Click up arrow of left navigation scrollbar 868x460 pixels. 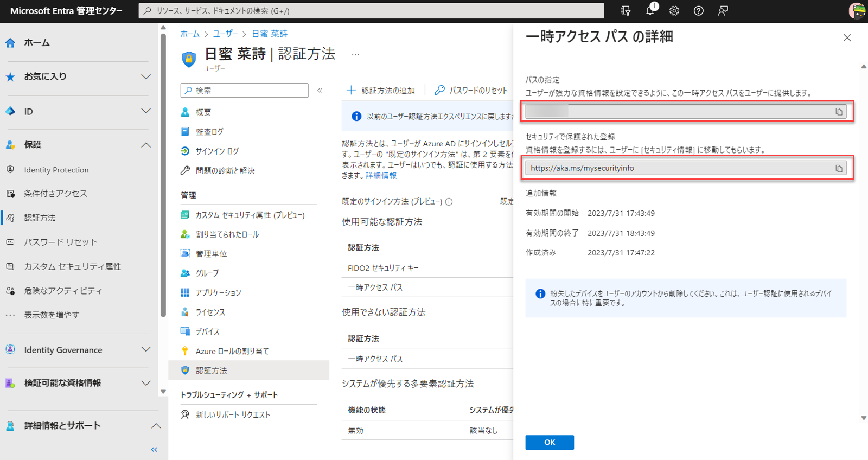[163, 28]
